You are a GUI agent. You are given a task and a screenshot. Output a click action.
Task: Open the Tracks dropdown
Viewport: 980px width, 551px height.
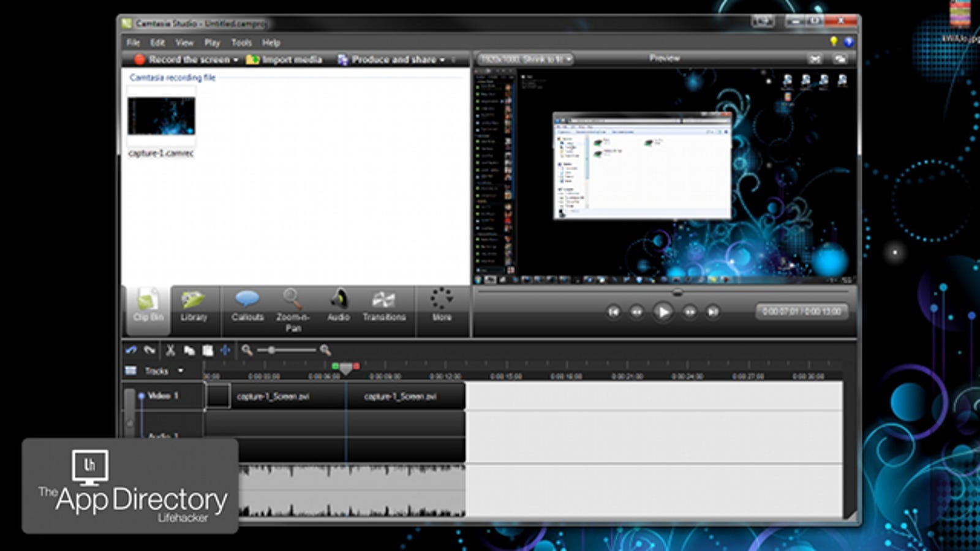pos(164,371)
